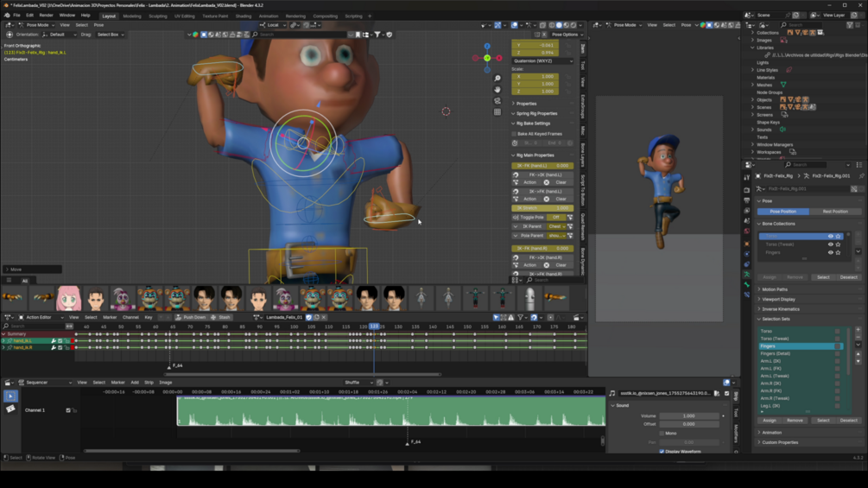Select wireframe viewport shading icon

(x=551, y=25)
